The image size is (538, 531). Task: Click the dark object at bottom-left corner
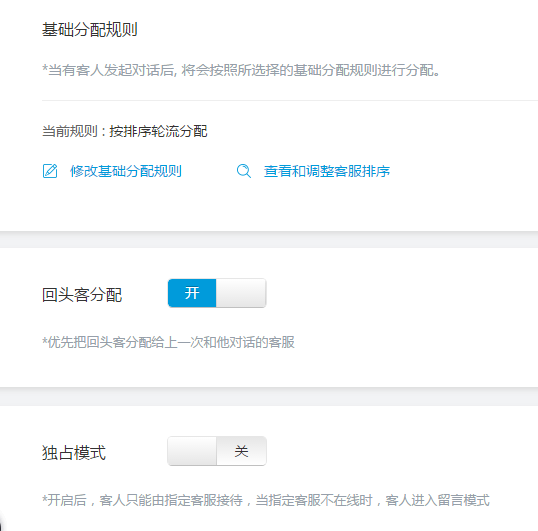1,524
